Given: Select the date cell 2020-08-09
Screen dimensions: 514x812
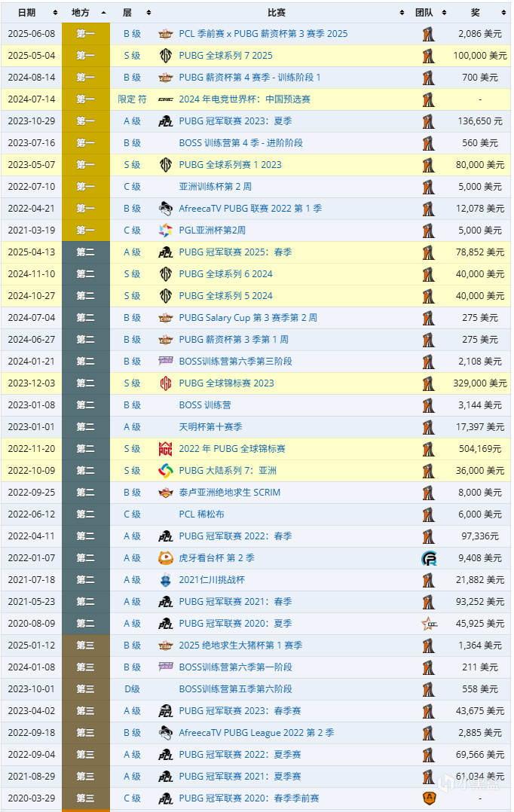Looking at the screenshot, I should point(32,624).
